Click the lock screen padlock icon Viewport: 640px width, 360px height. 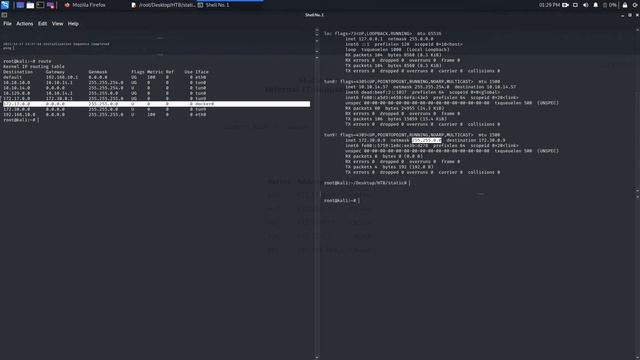(625, 5)
